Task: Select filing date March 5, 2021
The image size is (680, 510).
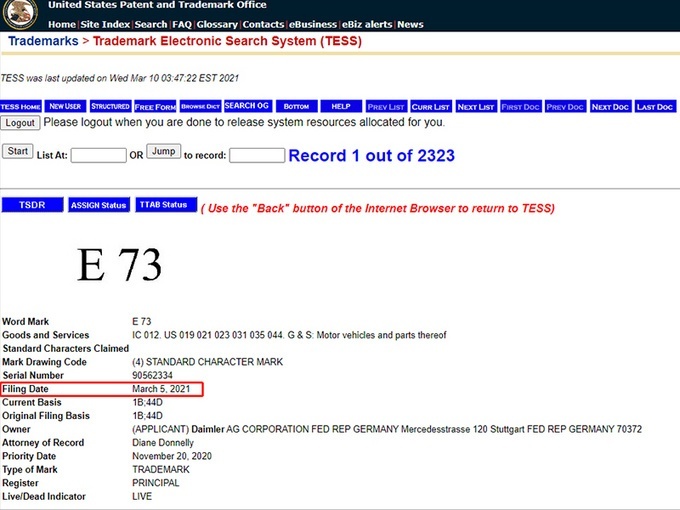Action: (x=161, y=389)
